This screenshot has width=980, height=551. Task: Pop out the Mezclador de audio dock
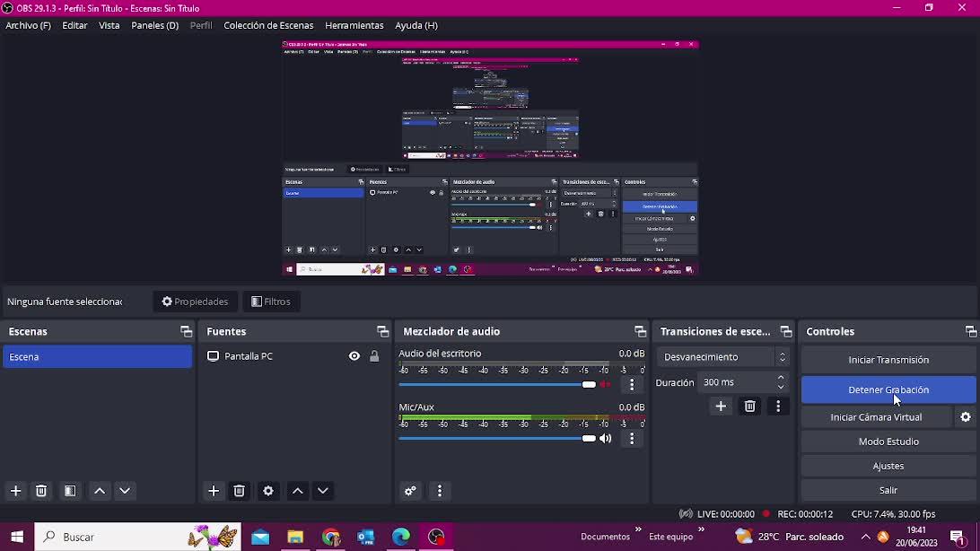pos(640,332)
